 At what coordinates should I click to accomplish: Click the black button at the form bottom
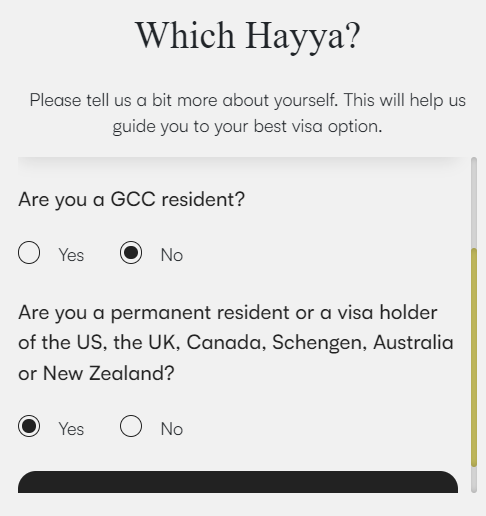(x=238, y=482)
